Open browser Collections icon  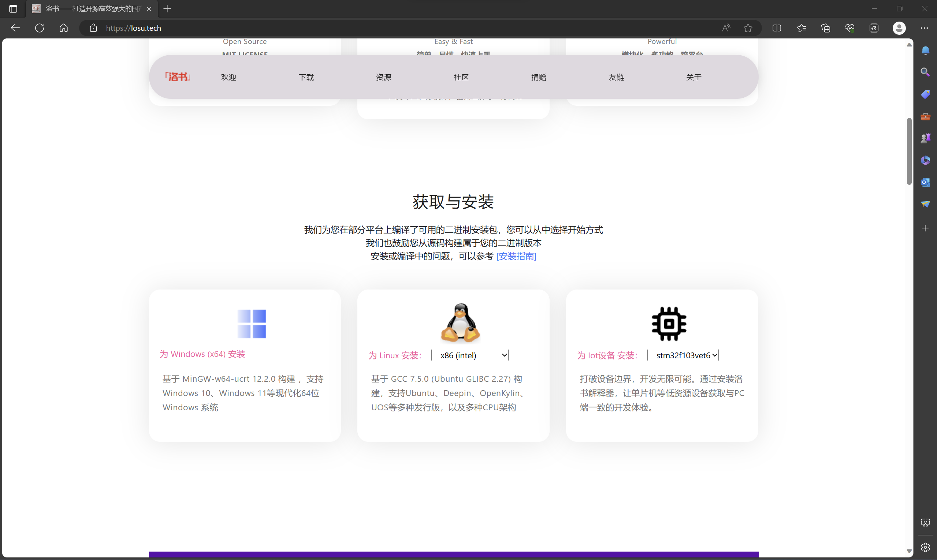point(826,28)
